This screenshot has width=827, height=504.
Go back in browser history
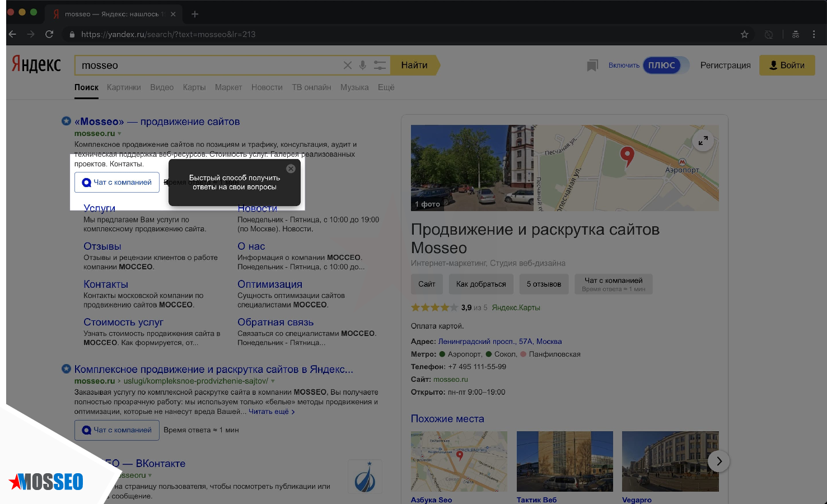[12, 34]
